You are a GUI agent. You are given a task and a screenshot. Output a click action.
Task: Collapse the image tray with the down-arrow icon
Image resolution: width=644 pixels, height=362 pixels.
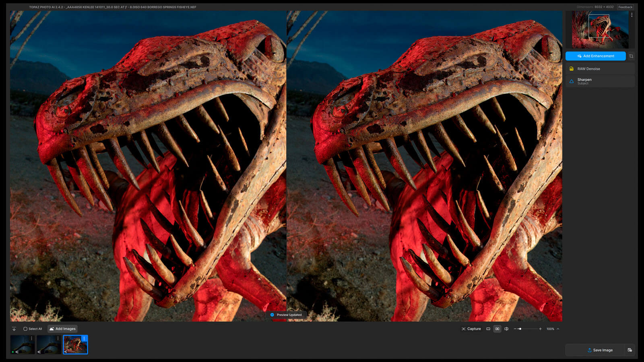click(x=14, y=329)
